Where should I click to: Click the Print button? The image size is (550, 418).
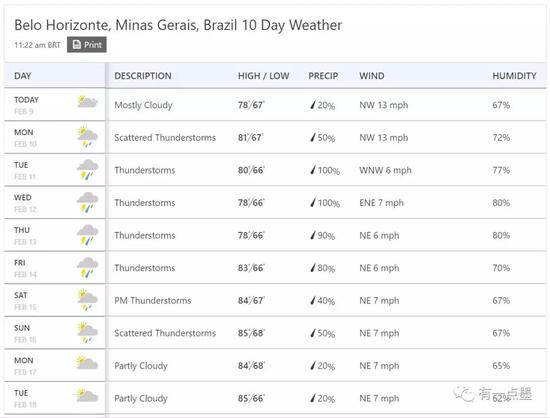pyautogui.click(x=87, y=45)
